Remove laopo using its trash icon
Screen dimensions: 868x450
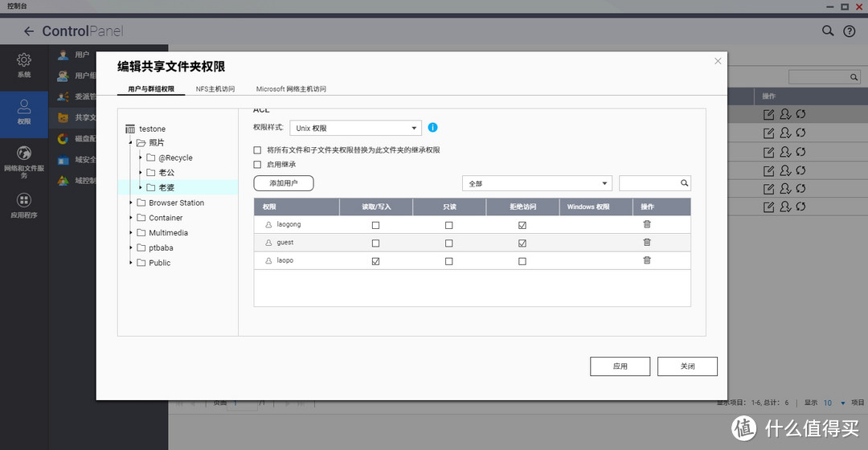tap(647, 260)
